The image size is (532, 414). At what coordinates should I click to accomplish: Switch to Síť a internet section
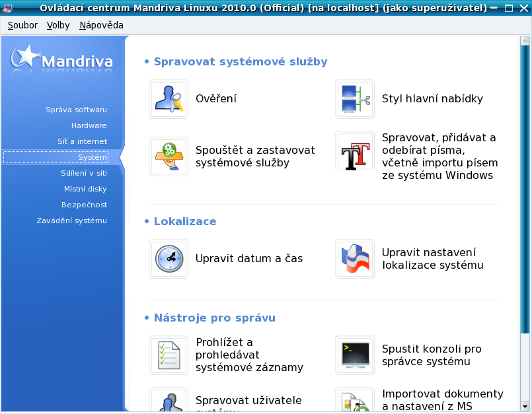pyautogui.click(x=82, y=141)
